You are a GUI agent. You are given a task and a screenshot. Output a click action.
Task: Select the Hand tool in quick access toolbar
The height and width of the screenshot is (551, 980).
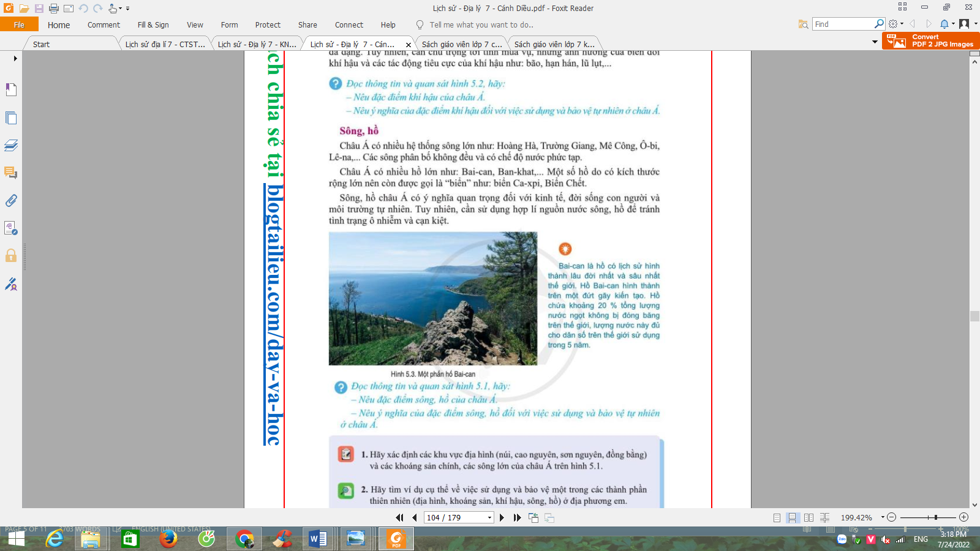(x=112, y=9)
